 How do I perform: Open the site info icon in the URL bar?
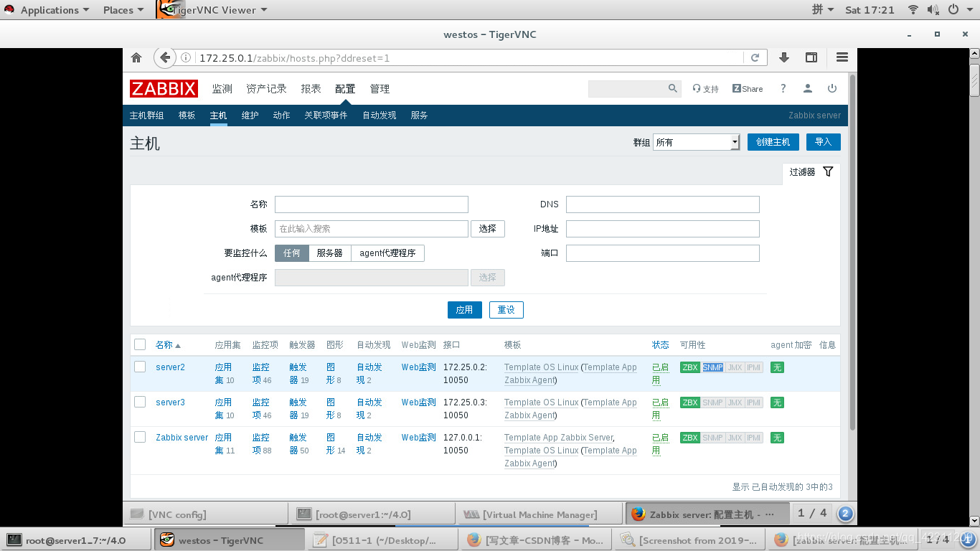pos(186,58)
